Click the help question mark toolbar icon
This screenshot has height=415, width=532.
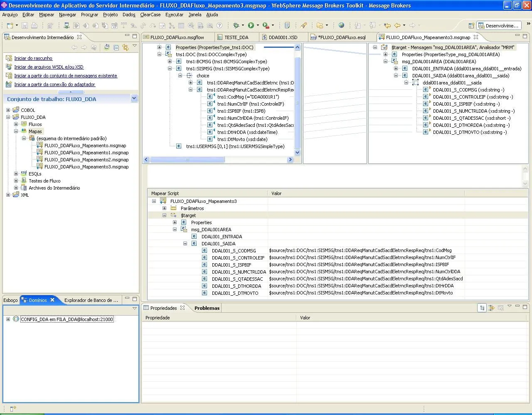tap(219, 25)
